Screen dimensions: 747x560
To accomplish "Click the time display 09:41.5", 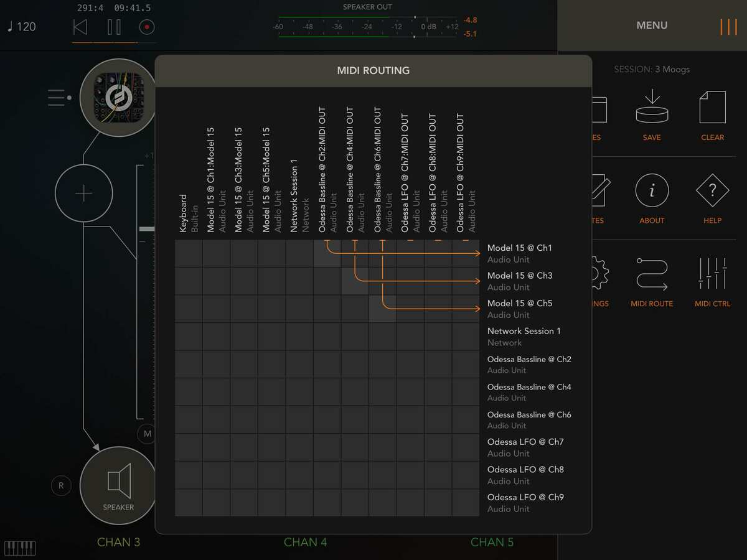I will click(x=132, y=8).
